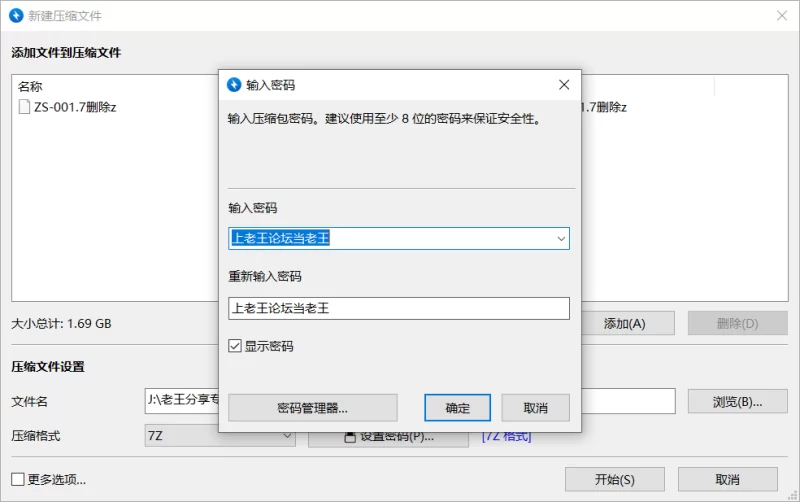Open 浏览(B) to choose location
Viewport: 800px width, 502px height.
click(x=737, y=401)
